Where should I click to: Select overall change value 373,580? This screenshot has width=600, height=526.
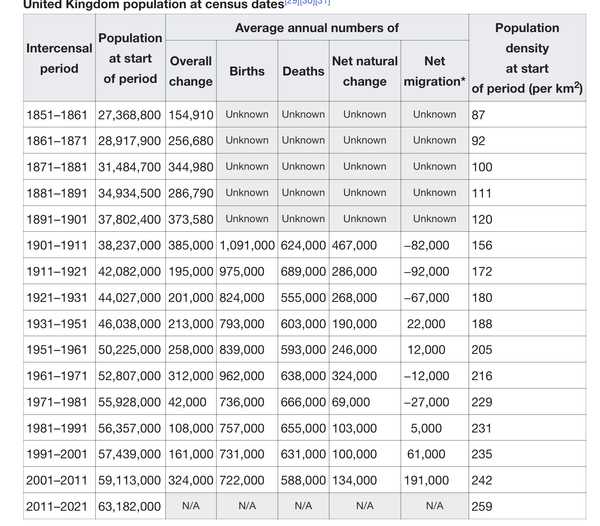click(191, 219)
